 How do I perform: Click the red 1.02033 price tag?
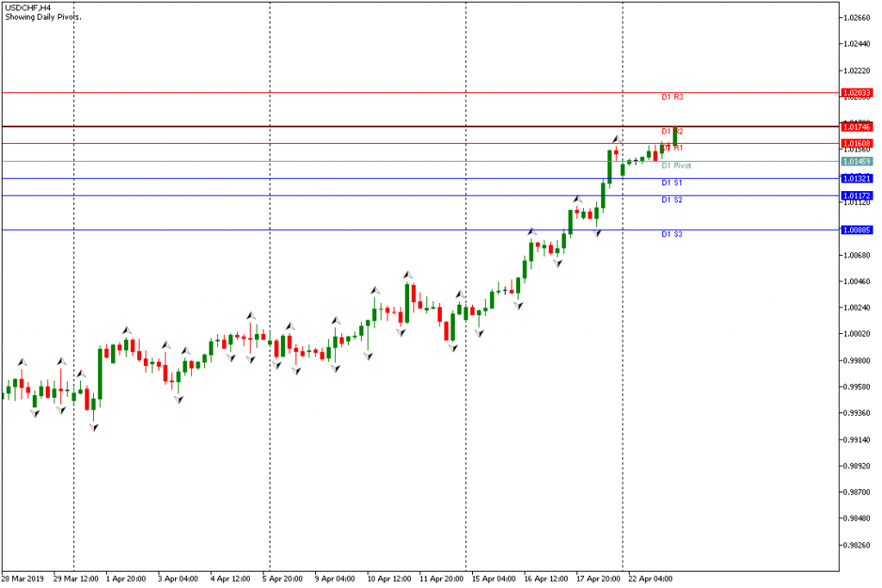click(x=857, y=92)
